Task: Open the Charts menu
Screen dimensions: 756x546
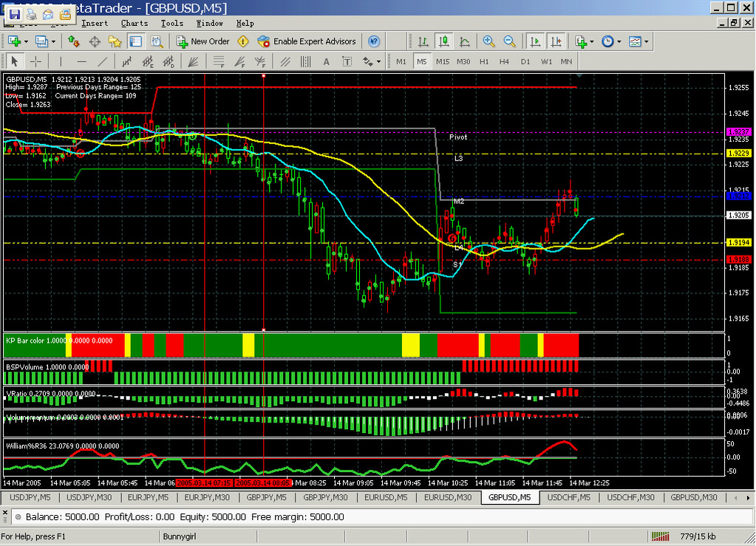Action: coord(134,23)
